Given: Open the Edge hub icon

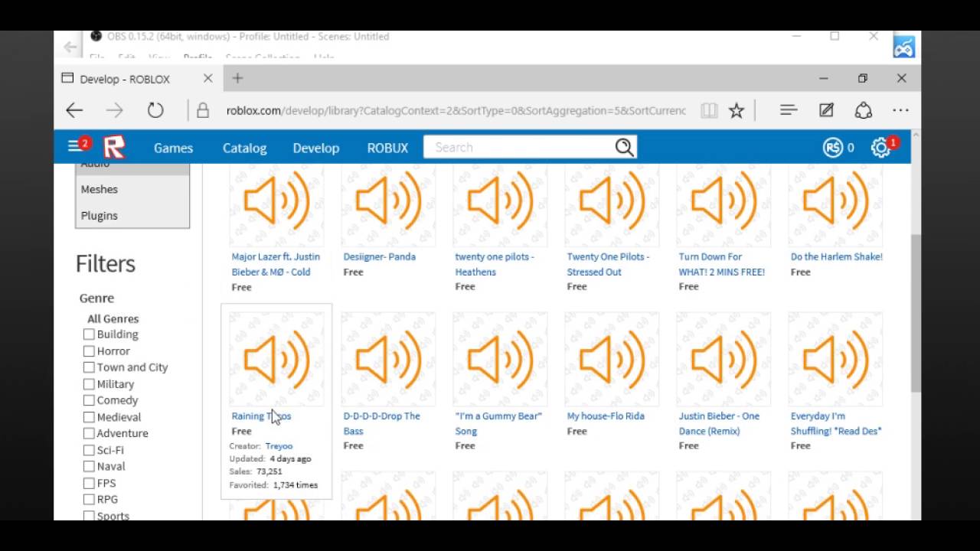Looking at the screenshot, I should 789,110.
